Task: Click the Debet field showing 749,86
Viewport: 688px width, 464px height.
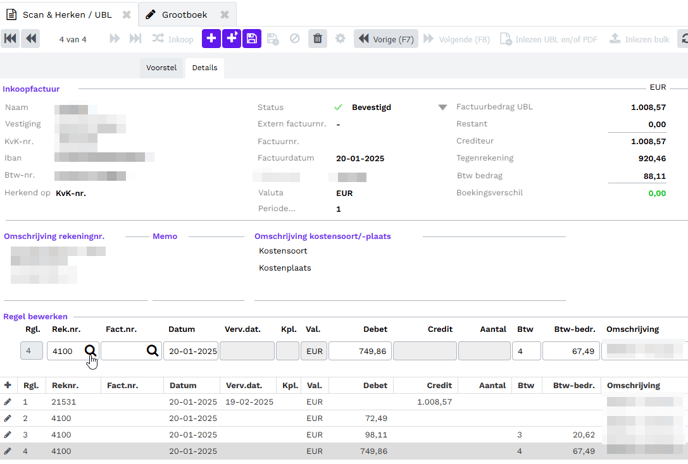Action: pos(360,351)
